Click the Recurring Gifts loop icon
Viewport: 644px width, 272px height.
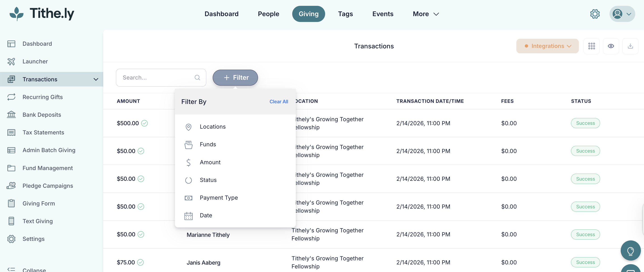[x=11, y=97]
